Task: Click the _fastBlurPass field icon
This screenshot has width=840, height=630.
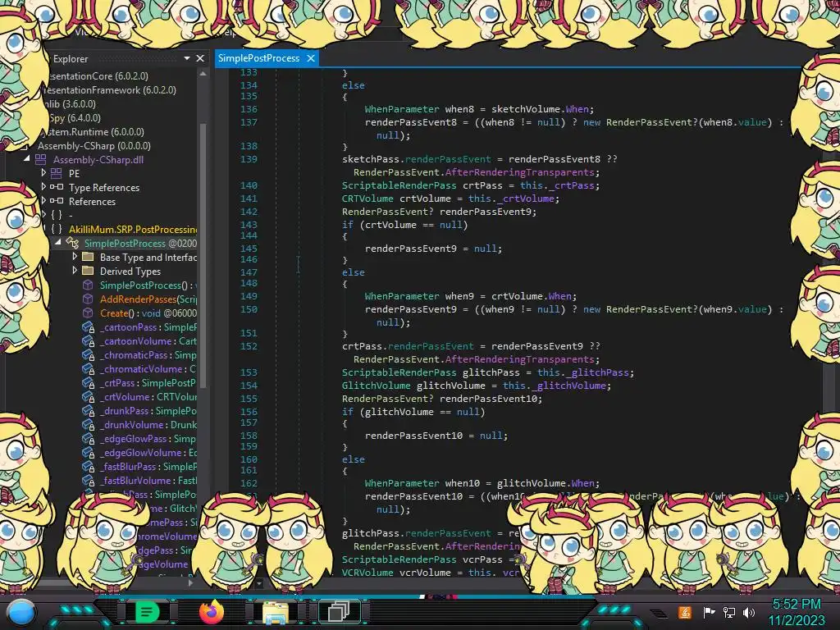Action: 89,467
